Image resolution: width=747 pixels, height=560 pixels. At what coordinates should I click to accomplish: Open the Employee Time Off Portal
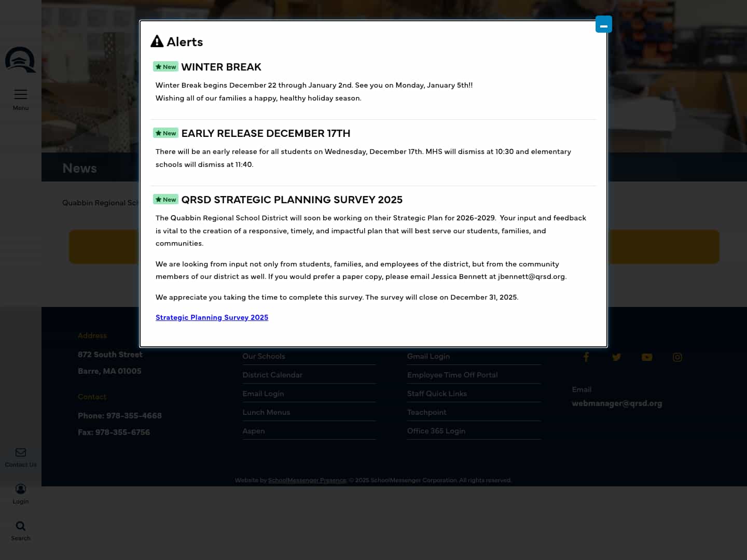[x=452, y=374]
